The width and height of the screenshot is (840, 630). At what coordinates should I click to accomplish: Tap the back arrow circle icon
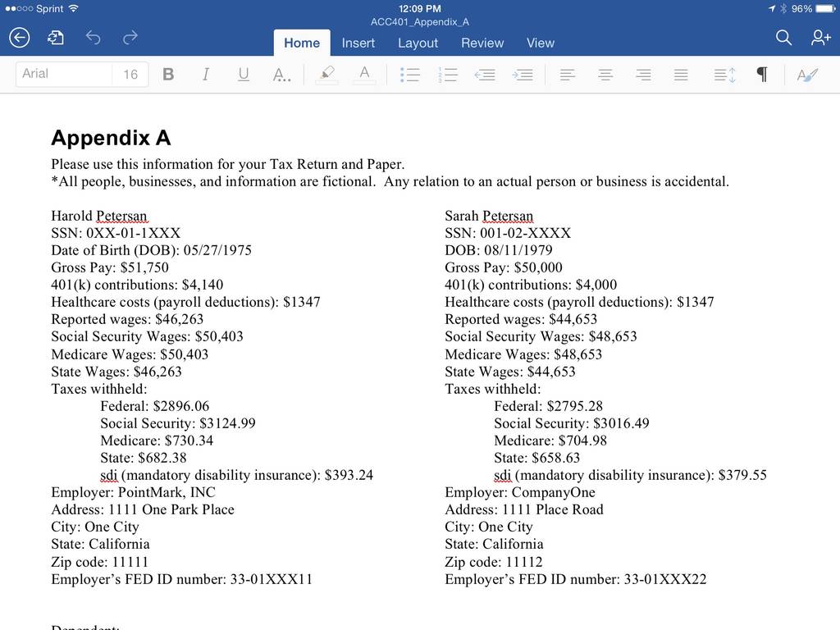(x=20, y=38)
